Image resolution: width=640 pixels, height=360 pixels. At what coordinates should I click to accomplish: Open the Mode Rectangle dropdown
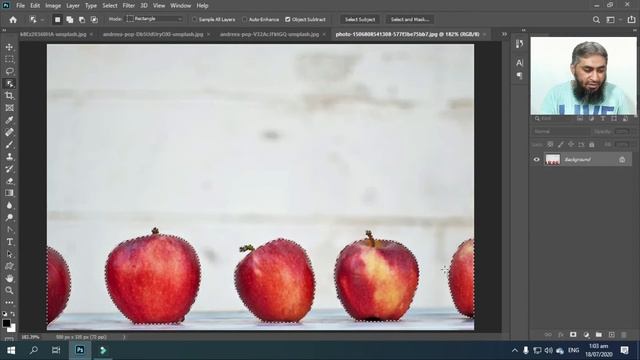coord(154,19)
